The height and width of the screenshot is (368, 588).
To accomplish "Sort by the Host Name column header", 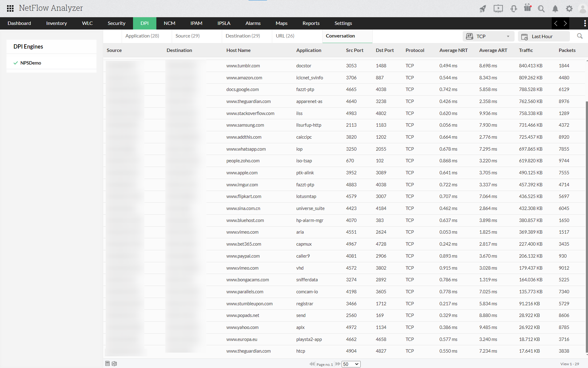I will pos(238,50).
